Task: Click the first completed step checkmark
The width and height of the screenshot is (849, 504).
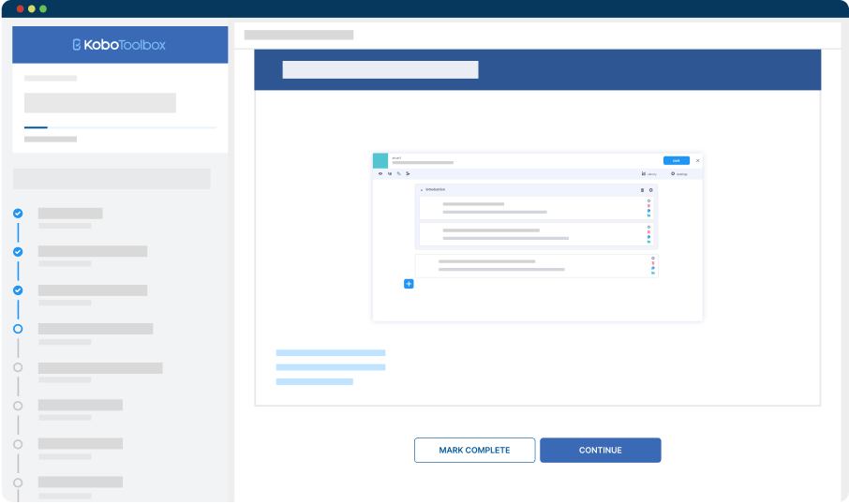Action: point(18,214)
